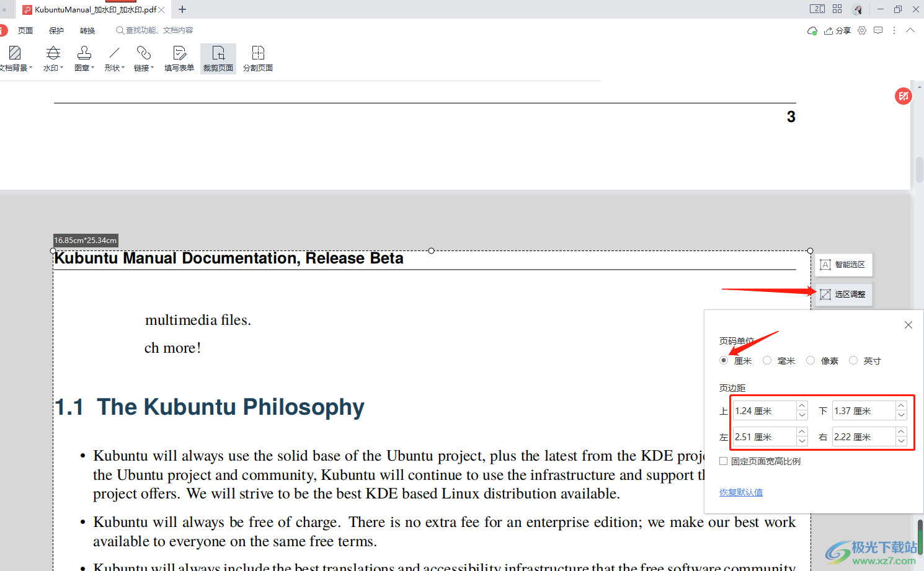
Task: Click the 右 right margin input field
Action: [x=863, y=436]
